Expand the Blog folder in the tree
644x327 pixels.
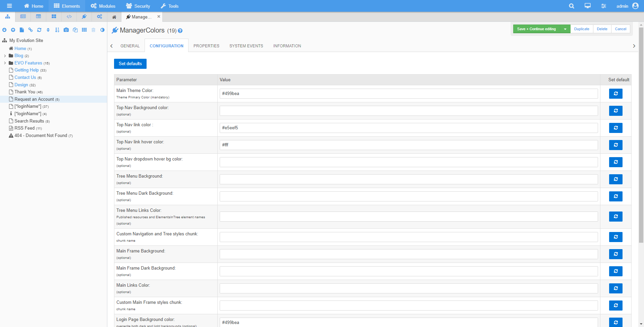(x=5, y=55)
